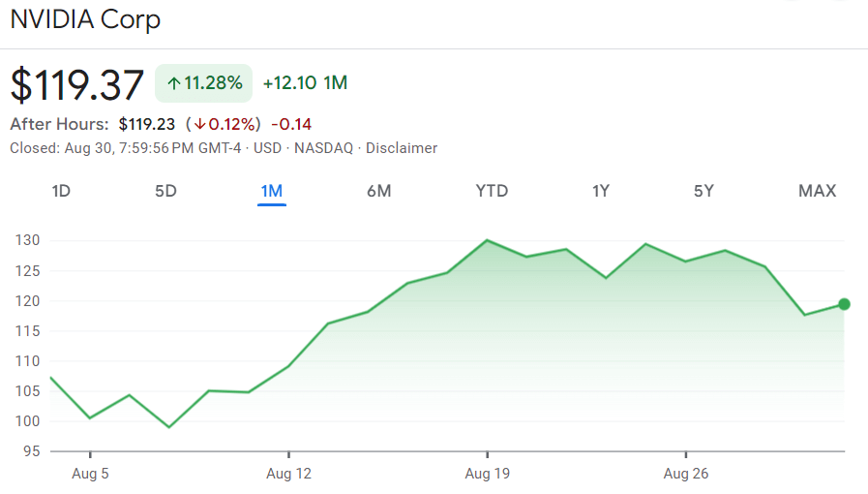
Task: Click the red 0.12% after-hours change
Action: [224, 124]
